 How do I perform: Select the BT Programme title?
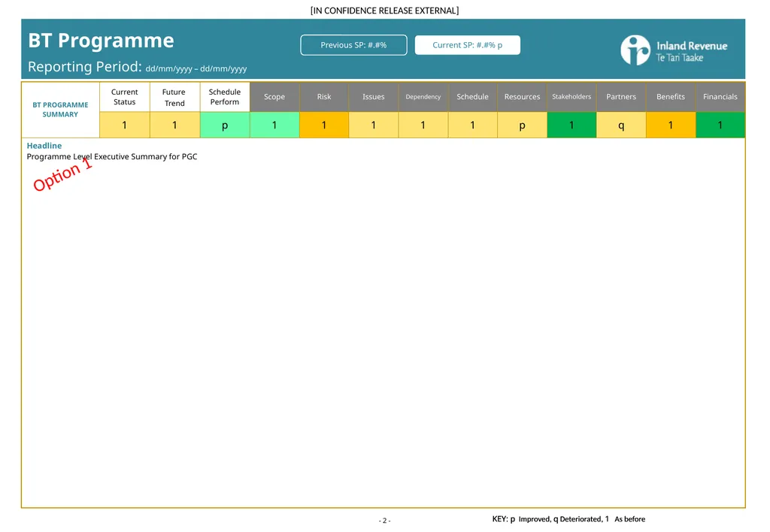tap(102, 41)
